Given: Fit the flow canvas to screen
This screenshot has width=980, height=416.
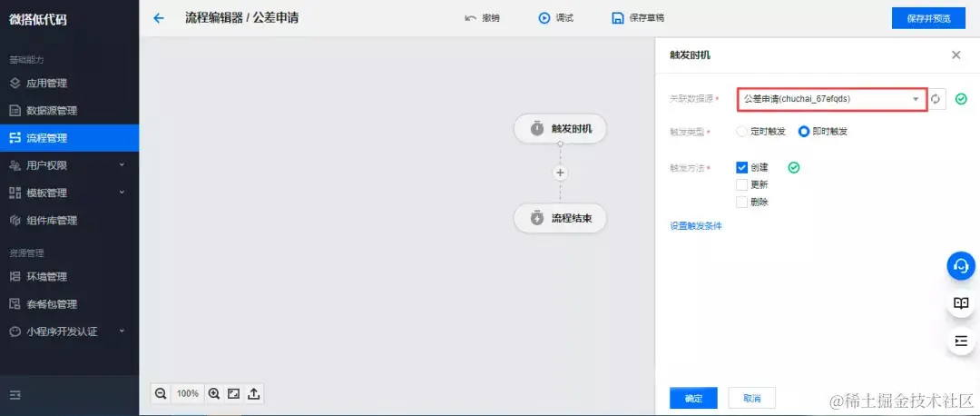Looking at the screenshot, I should tap(234, 393).
